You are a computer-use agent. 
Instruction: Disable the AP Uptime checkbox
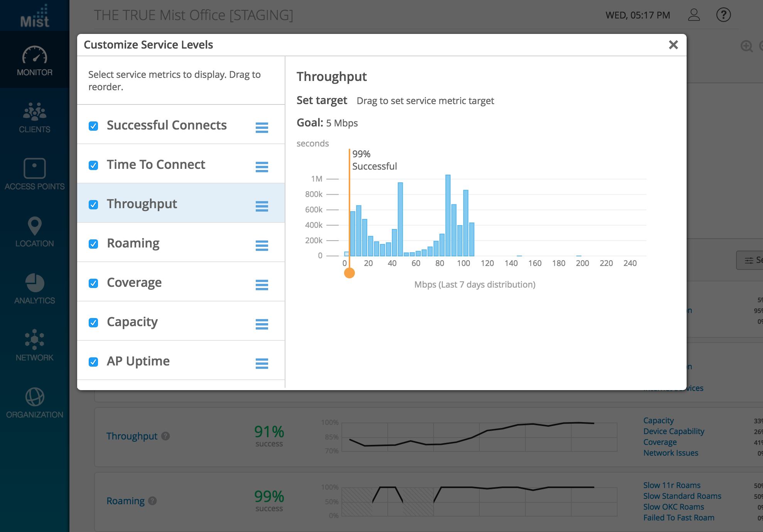(x=93, y=362)
